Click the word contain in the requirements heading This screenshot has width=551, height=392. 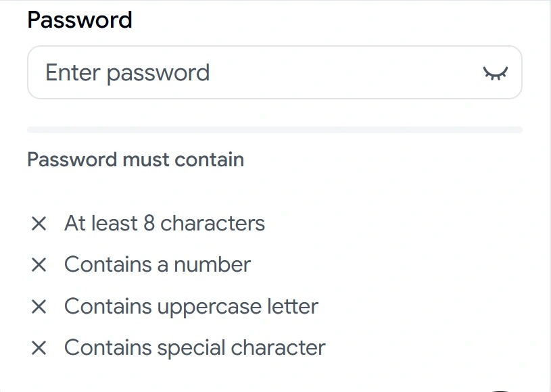coord(209,160)
